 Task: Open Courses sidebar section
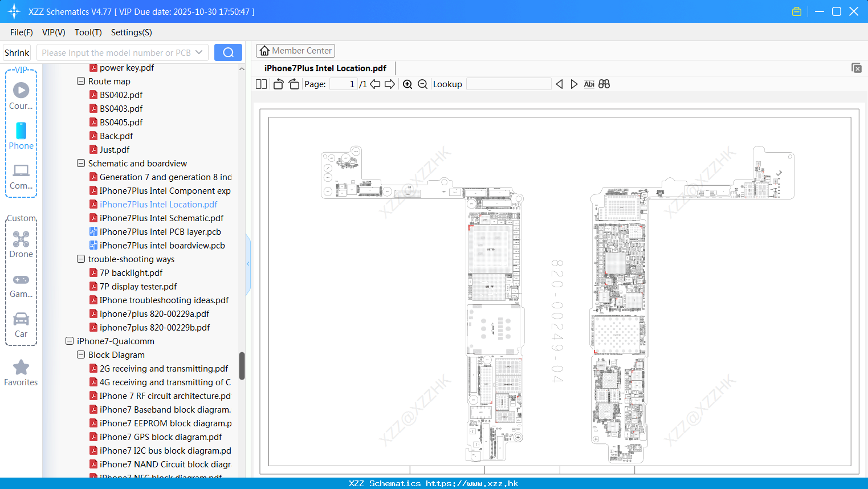click(x=21, y=96)
